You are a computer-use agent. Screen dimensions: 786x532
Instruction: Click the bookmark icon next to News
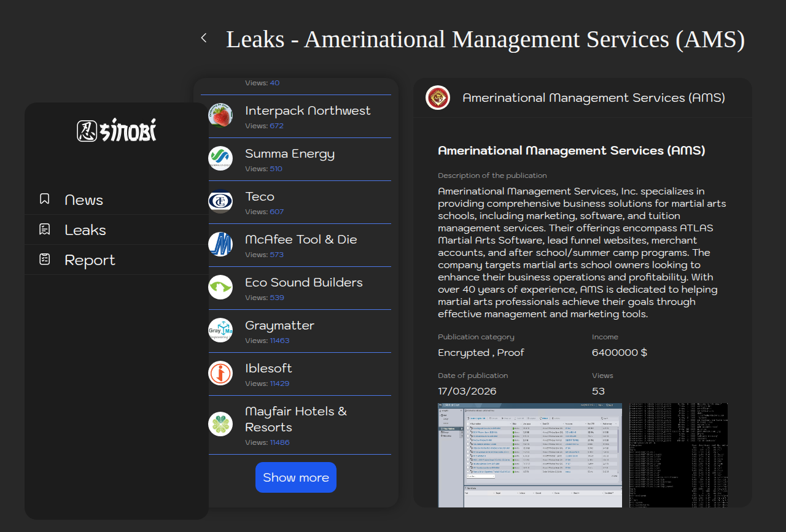tap(44, 199)
